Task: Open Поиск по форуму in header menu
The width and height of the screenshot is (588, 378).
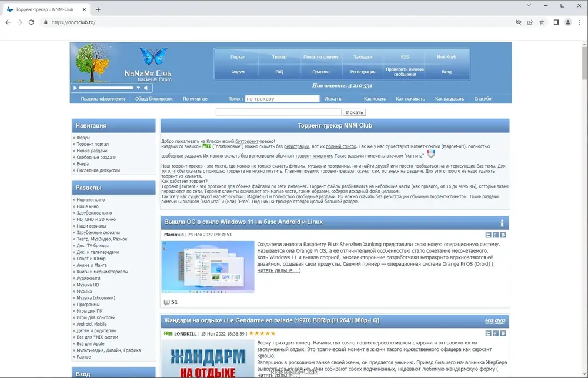Action: click(x=320, y=57)
